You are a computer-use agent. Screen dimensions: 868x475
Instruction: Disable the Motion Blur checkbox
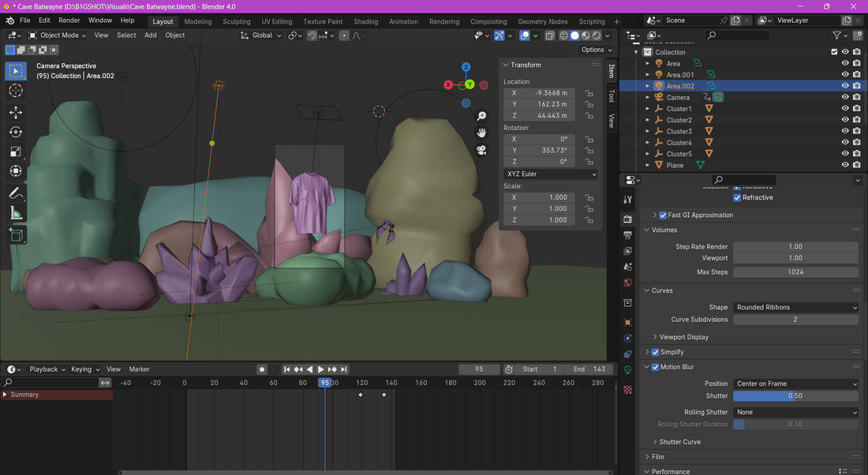656,367
